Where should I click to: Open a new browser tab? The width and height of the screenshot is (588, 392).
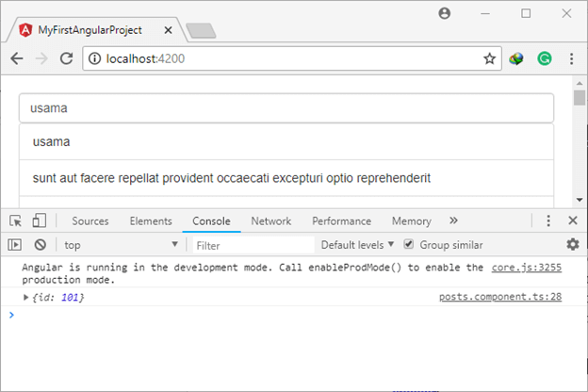coord(201,31)
